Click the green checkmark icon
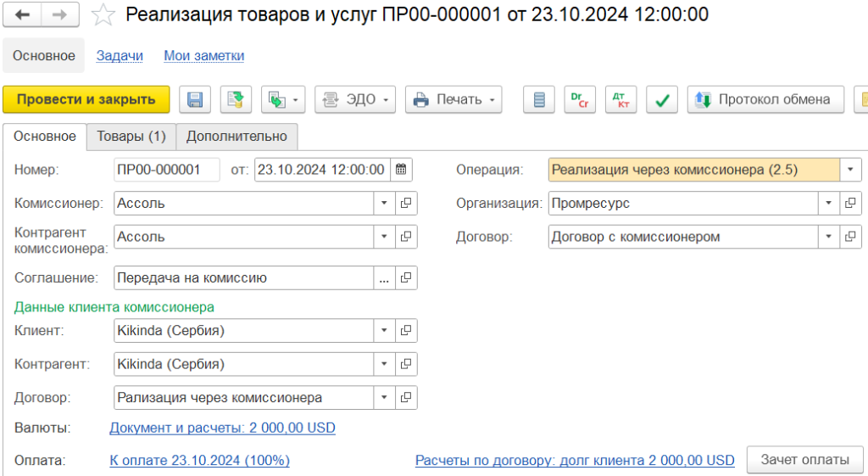868x476 pixels. coord(662,99)
